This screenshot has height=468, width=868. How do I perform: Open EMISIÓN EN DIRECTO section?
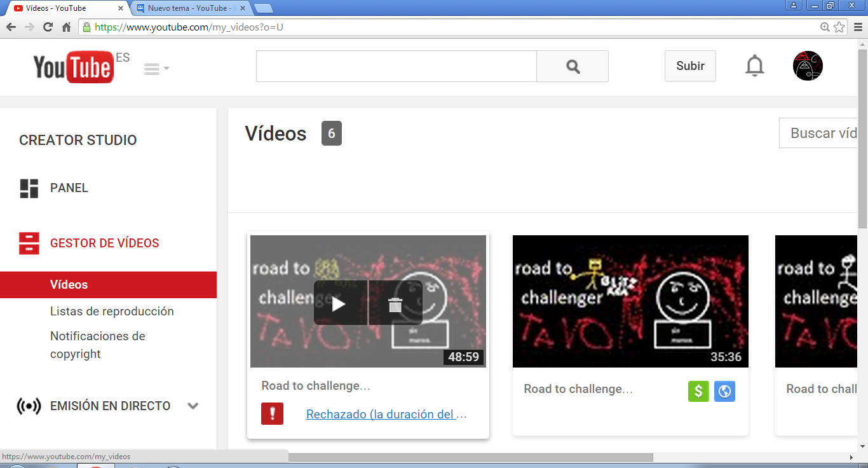point(111,406)
